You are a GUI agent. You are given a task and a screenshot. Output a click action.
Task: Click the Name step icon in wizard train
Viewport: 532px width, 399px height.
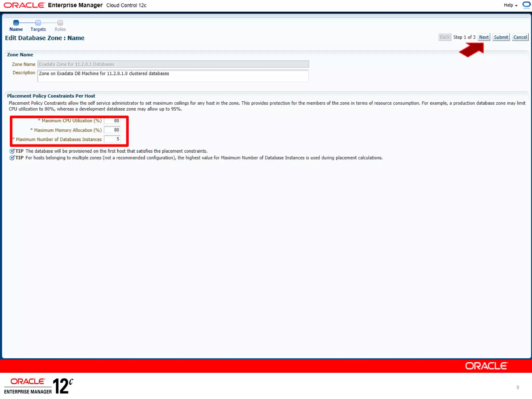coord(16,23)
